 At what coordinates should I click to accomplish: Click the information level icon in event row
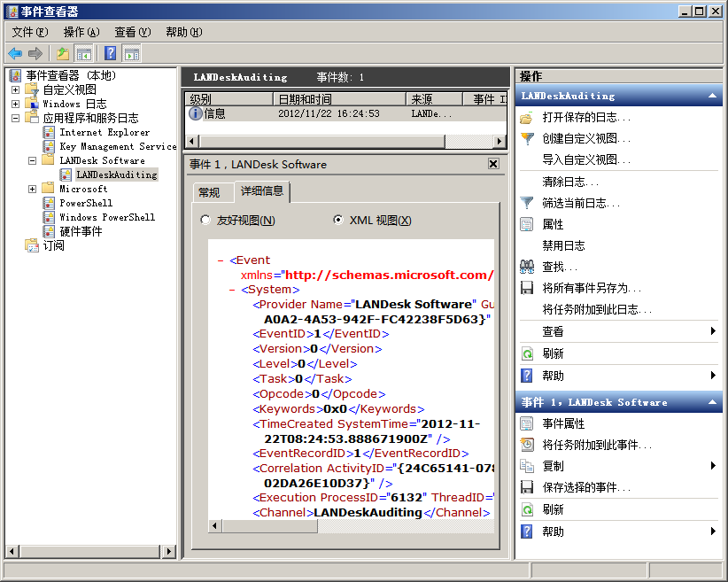(196, 113)
